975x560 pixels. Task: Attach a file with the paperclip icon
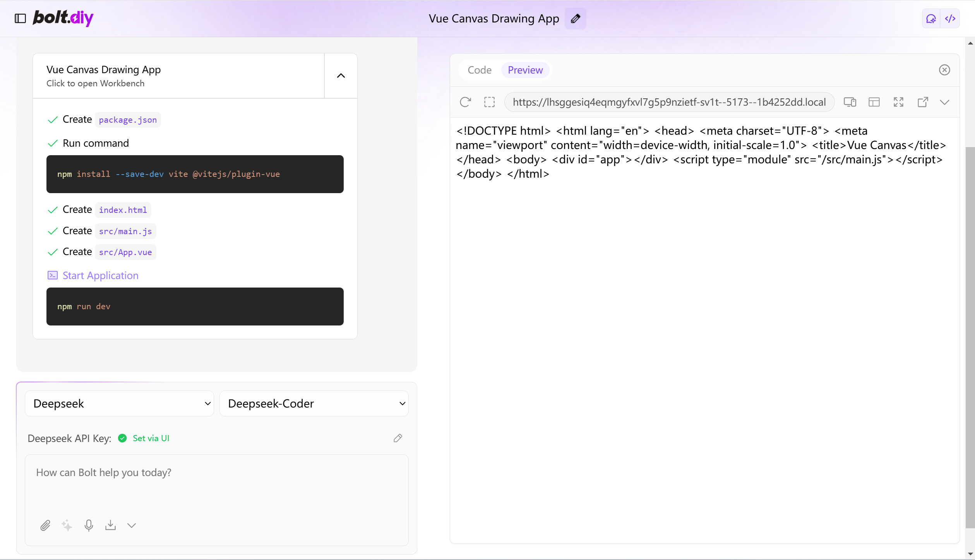tap(45, 526)
